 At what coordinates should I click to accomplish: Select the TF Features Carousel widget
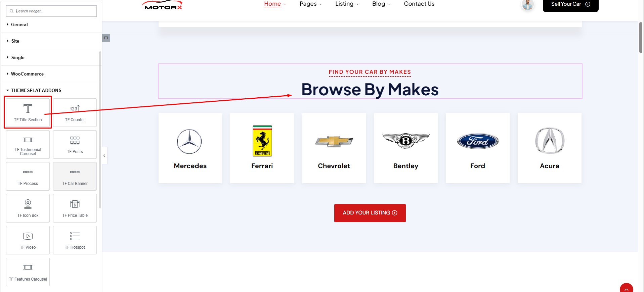pyautogui.click(x=28, y=272)
